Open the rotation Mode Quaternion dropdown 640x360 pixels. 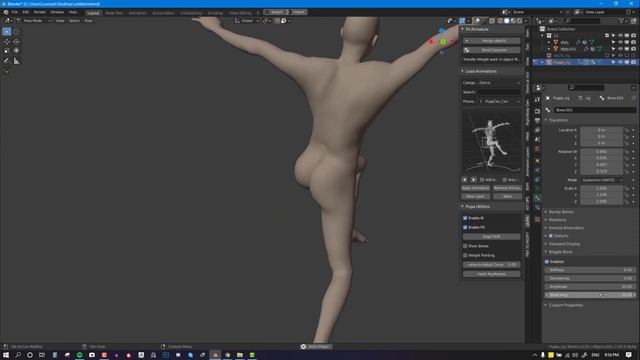[x=601, y=180]
